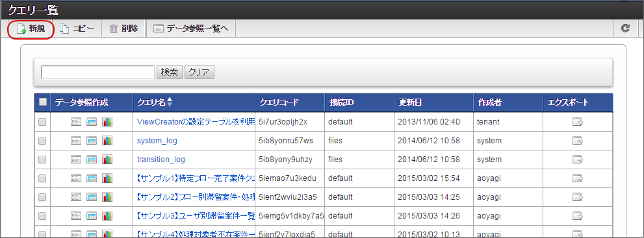Export the サンプル3 query
Screen dimensions: 644x238
[x=578, y=216]
